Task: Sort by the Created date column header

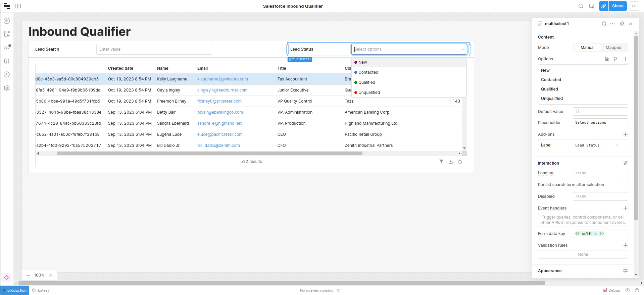Action: point(120,68)
